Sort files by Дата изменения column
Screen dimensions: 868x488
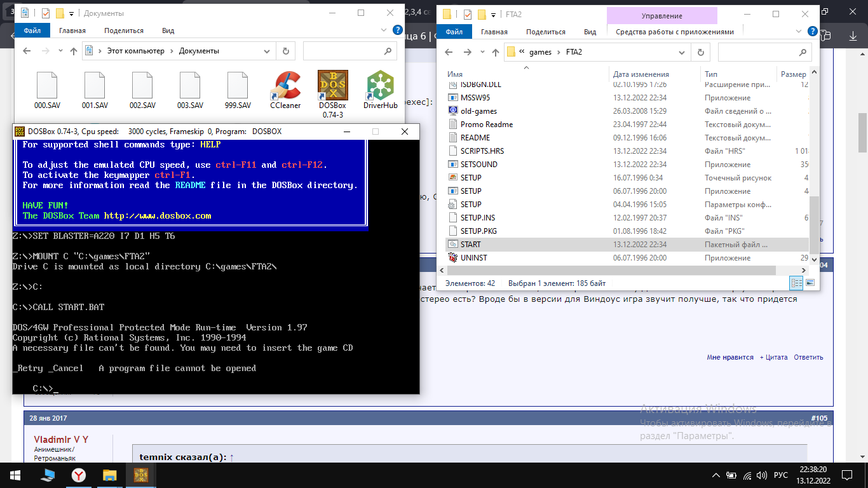(x=641, y=74)
